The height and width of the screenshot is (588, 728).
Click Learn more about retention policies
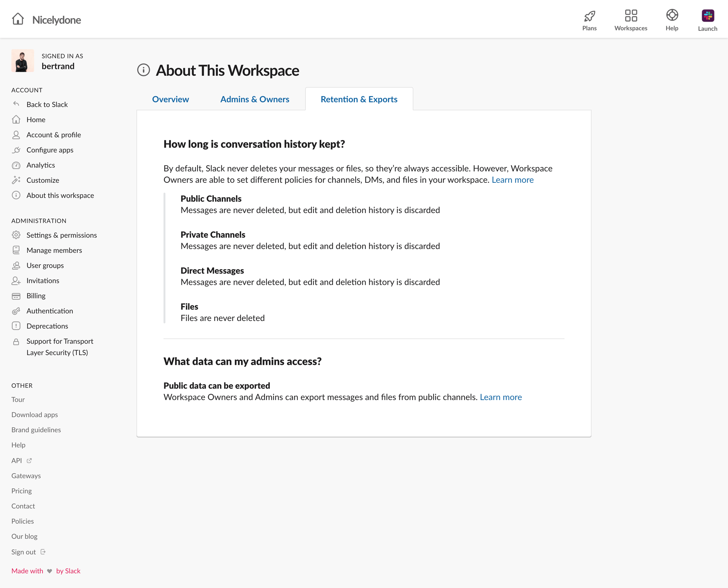pos(512,180)
